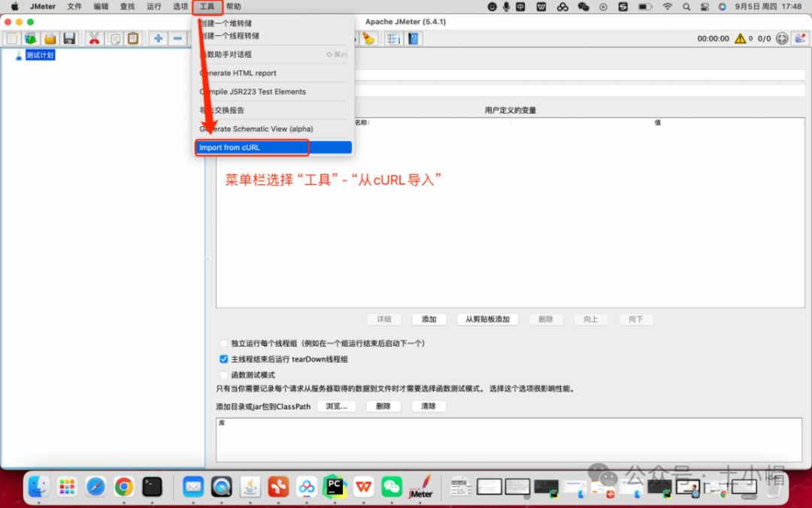Image resolution: width=812 pixels, height=508 pixels.
Task: Open Safari from the dock
Action: coord(95,487)
